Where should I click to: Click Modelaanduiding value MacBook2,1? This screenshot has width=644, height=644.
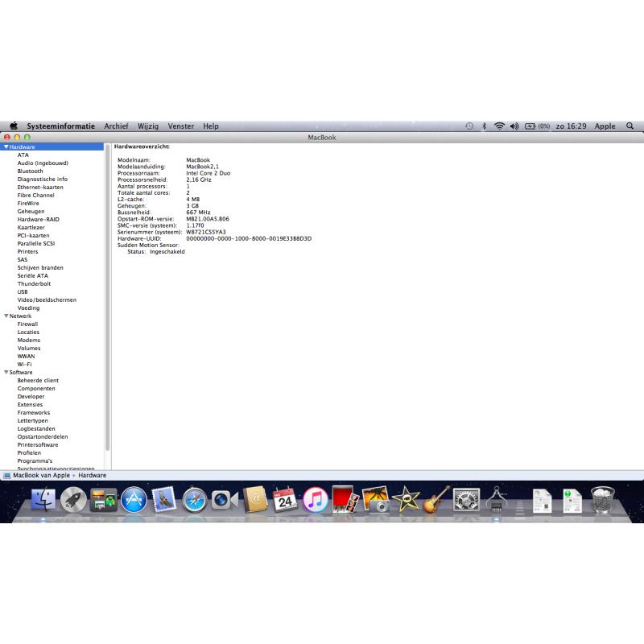[203, 167]
